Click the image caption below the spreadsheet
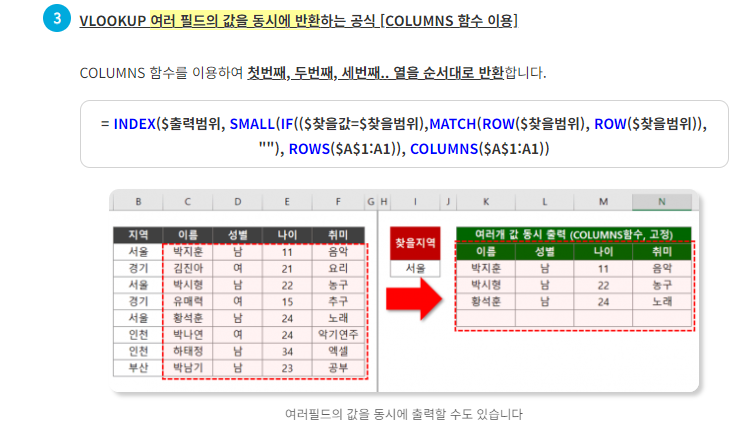The height and width of the screenshot is (428, 753). click(403, 413)
